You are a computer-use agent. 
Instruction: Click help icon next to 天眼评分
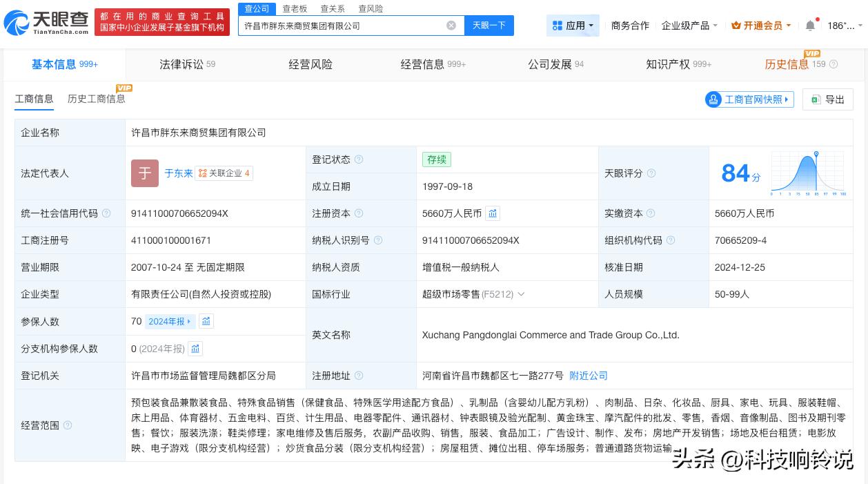651,173
